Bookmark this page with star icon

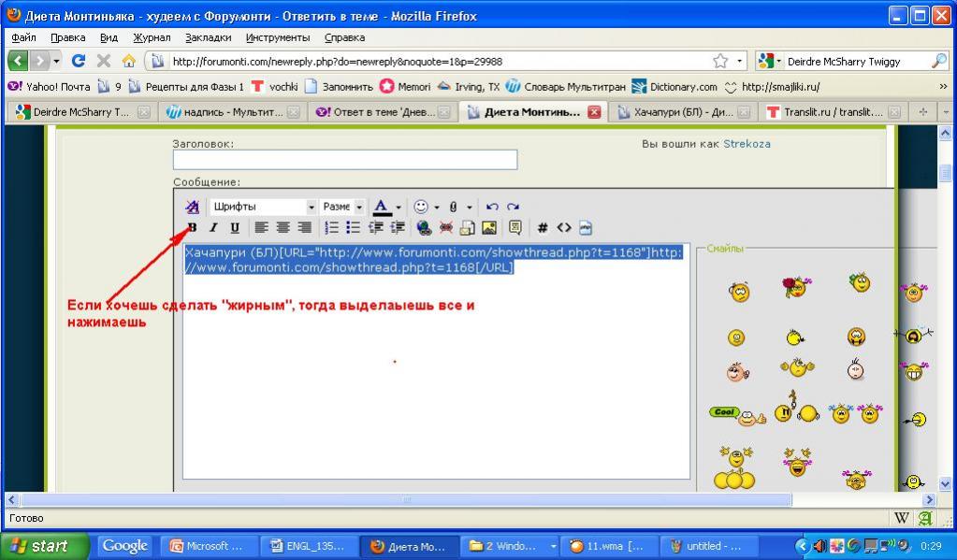coord(720,61)
